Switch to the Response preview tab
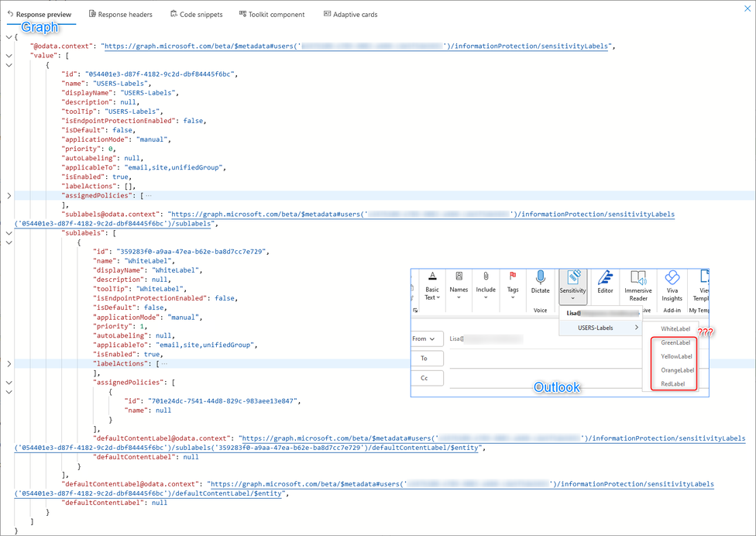 coord(39,15)
